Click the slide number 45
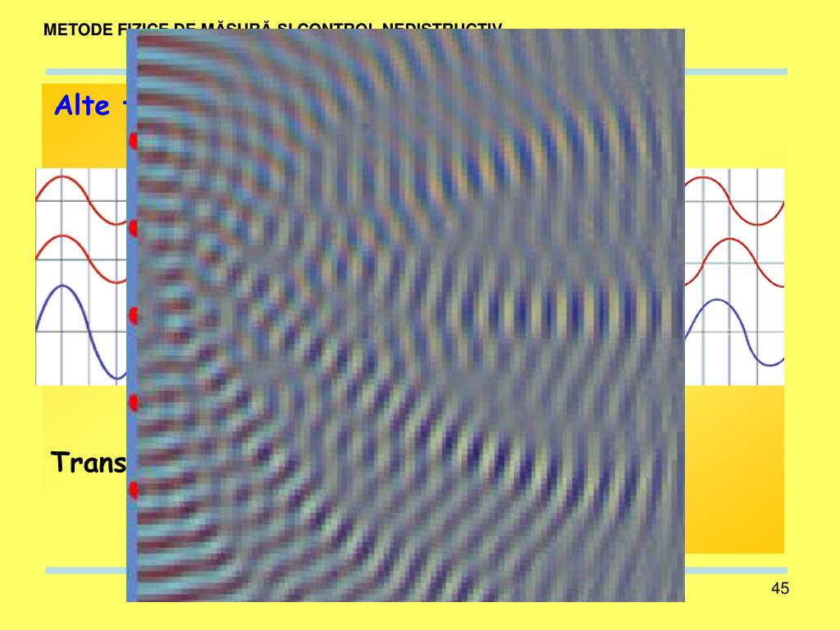 [x=780, y=588]
